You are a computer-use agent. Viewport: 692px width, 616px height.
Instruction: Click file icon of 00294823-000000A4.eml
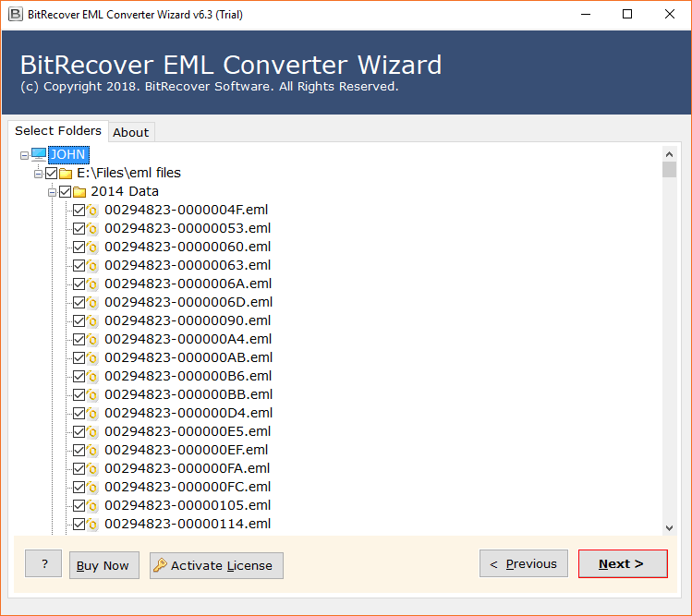pyautogui.click(x=92, y=340)
